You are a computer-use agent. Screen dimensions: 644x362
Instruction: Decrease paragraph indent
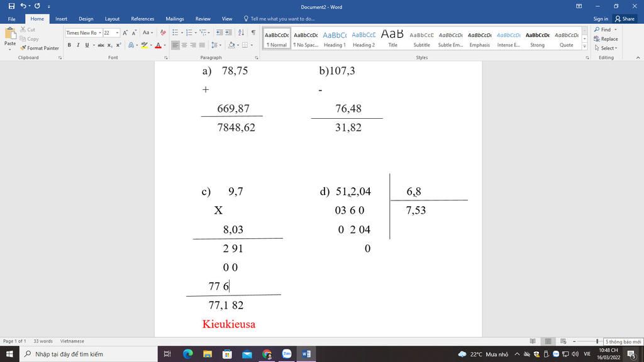219,33
